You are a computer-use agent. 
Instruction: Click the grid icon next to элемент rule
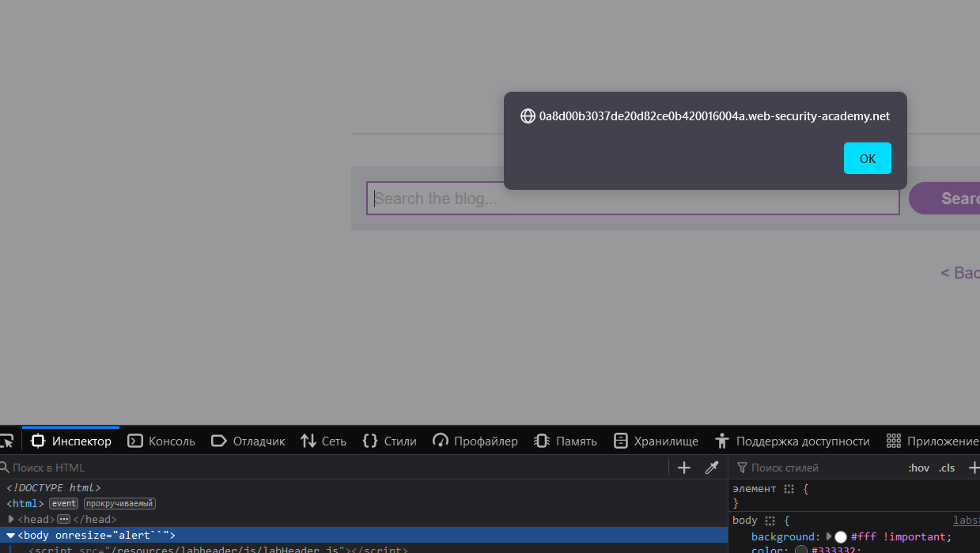point(789,489)
